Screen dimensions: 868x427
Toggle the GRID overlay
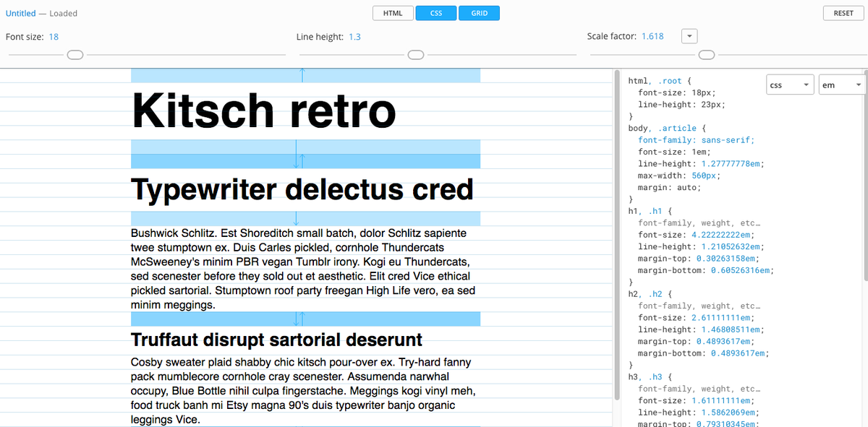(x=479, y=12)
